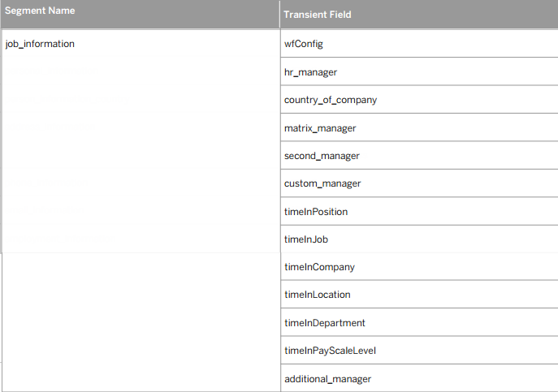The height and width of the screenshot is (392, 558).
Task: Click the matrix_manager table cell
Action: click(x=419, y=127)
